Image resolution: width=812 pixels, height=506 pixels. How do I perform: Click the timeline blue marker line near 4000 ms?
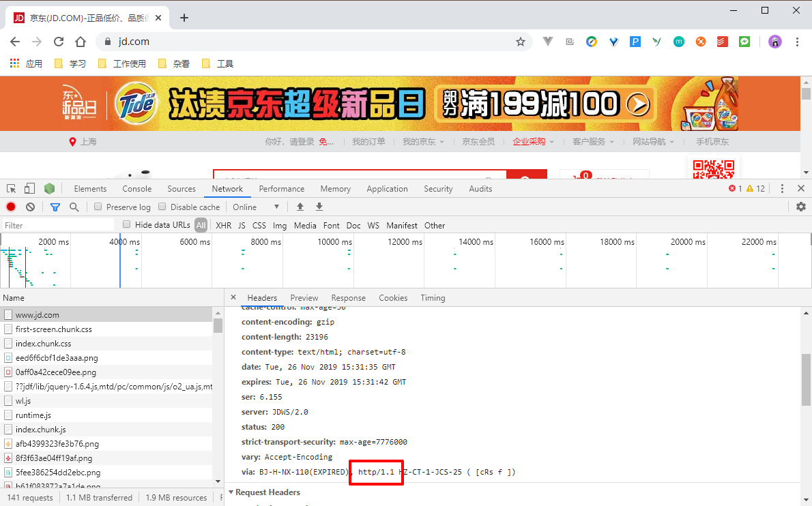tap(120, 261)
